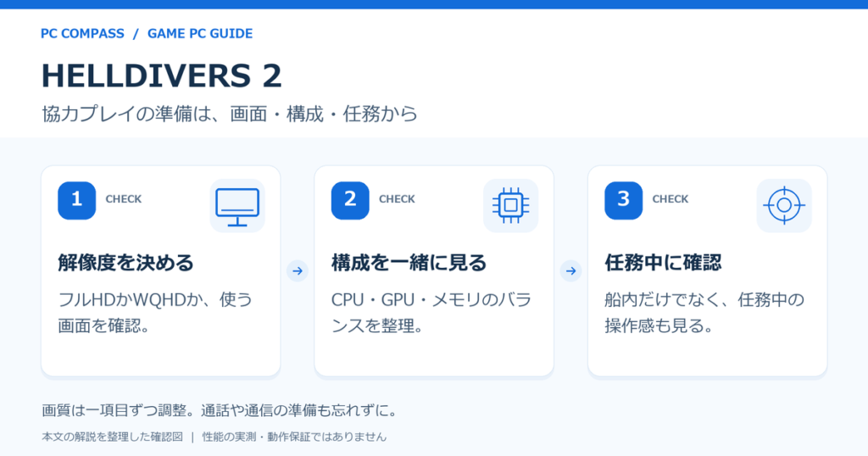Click the CHECK label in card 1
This screenshot has width=868, height=456.
point(124,199)
